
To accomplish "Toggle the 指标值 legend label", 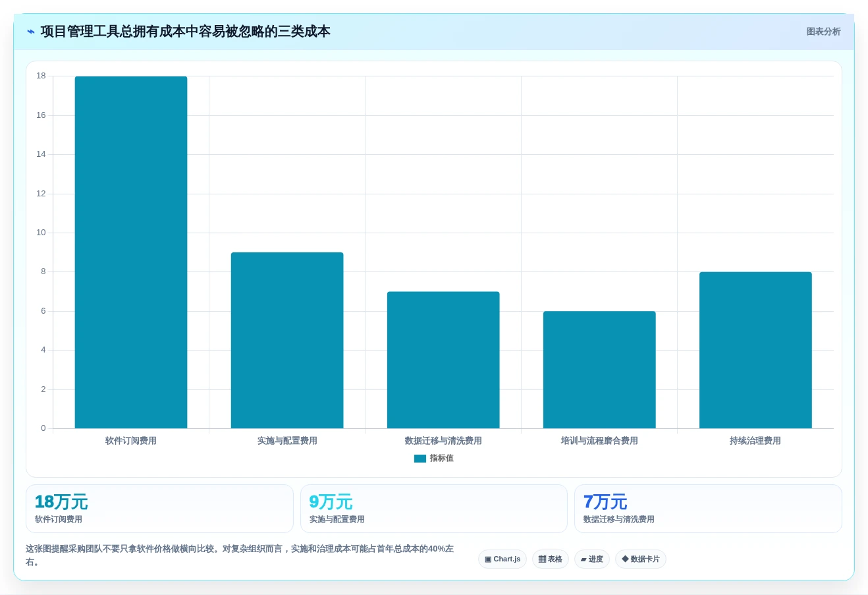I will pyautogui.click(x=442, y=459).
